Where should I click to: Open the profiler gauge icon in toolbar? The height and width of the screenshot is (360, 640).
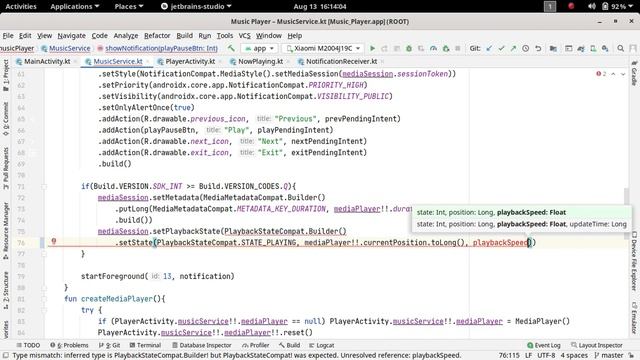[x=433, y=48]
